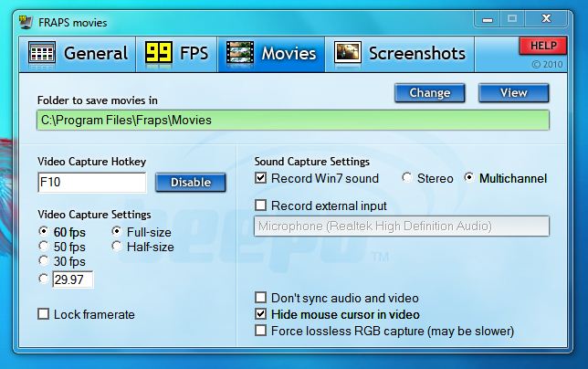Click the 29.97 custom fps field

[x=73, y=279]
